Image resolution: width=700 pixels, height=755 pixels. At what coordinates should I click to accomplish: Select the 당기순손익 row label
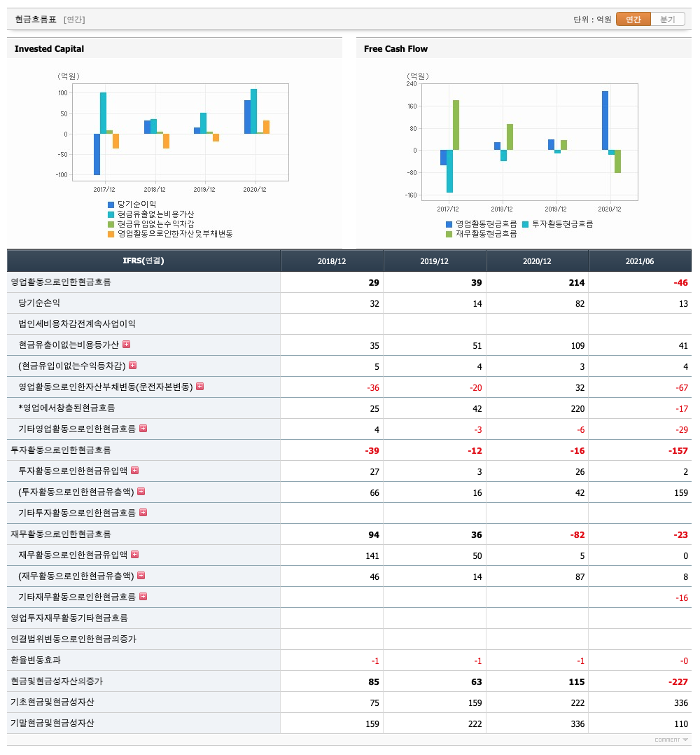[x=39, y=303]
